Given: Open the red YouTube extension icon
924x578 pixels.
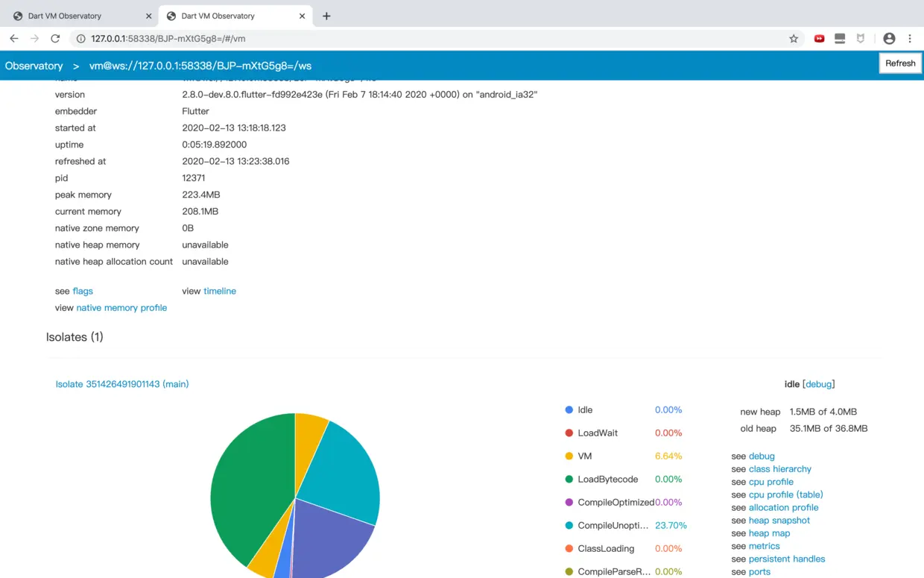Looking at the screenshot, I should coord(819,39).
